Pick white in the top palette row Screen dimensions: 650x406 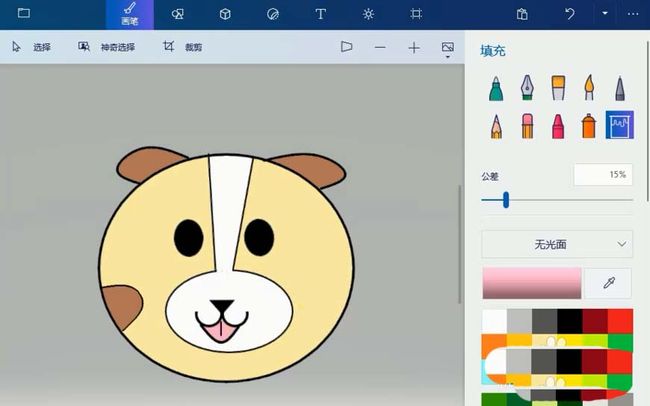(x=495, y=321)
